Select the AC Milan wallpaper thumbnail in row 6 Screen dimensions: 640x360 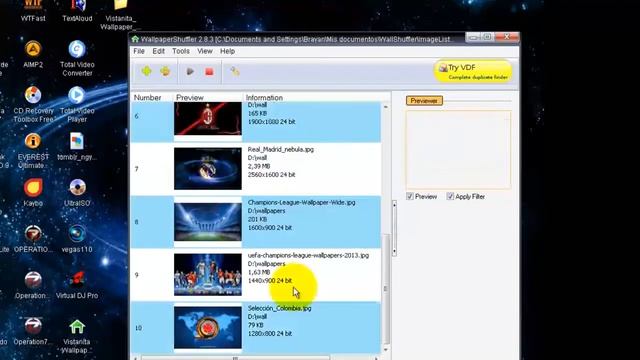tap(208, 118)
